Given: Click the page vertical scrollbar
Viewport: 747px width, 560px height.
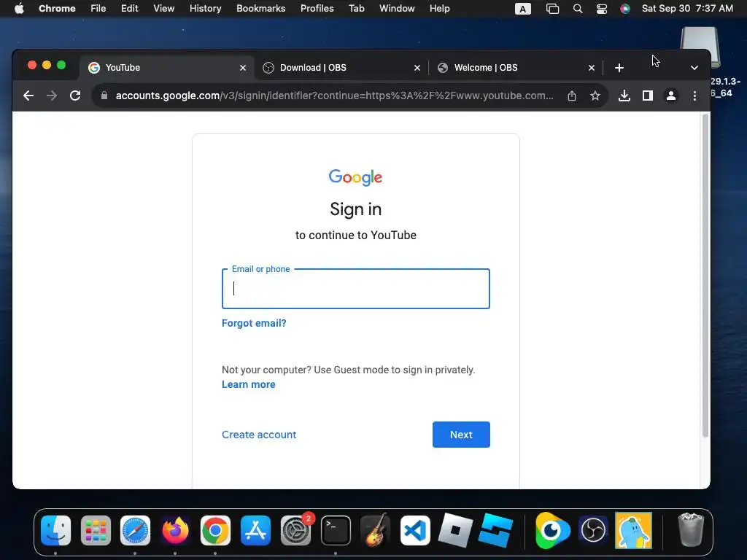Looking at the screenshot, I should (705, 275).
